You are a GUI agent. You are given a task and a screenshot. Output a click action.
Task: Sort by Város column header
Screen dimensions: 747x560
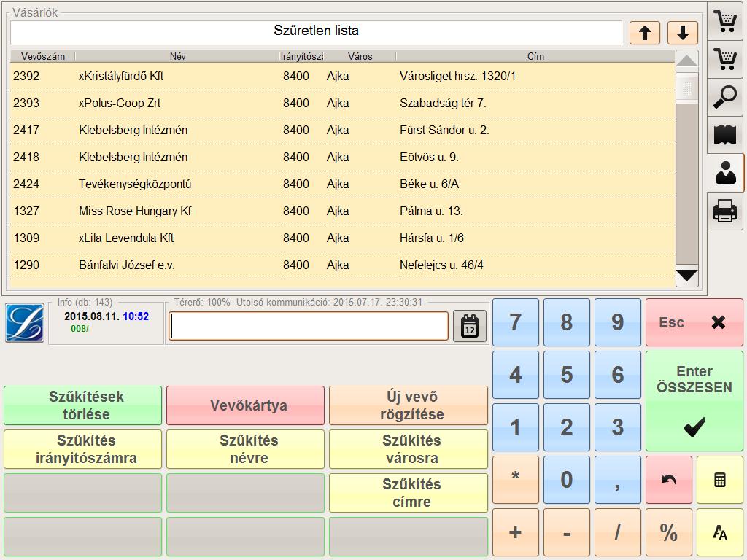[x=360, y=56]
